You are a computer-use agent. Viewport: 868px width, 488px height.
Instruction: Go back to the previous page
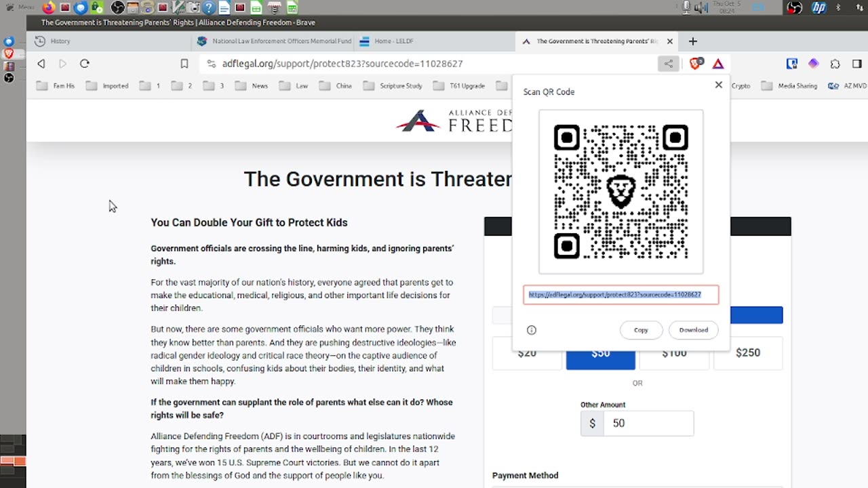(41, 64)
